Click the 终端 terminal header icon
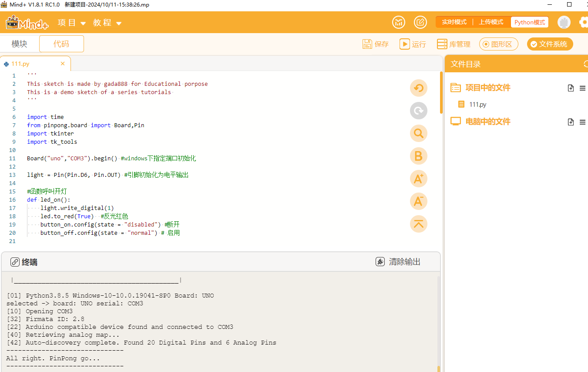This screenshot has width=588, height=372. coord(15,262)
